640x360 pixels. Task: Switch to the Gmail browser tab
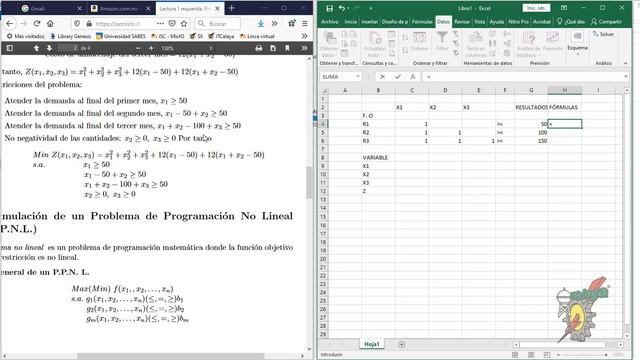pos(51,8)
